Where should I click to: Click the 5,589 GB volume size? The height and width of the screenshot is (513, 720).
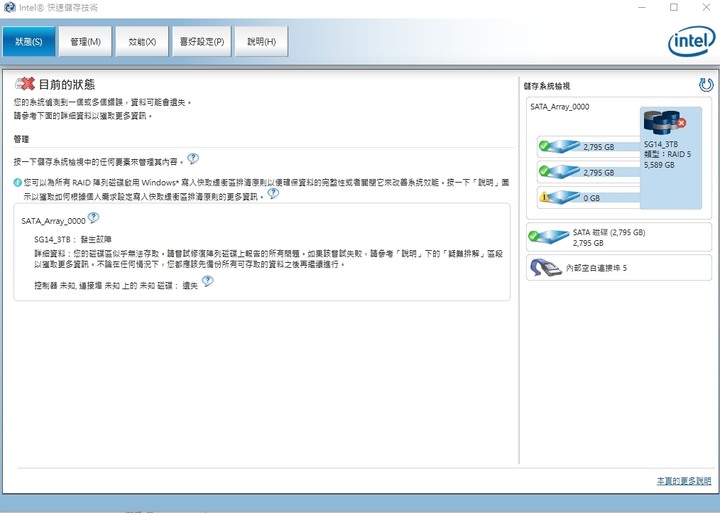pos(659,165)
